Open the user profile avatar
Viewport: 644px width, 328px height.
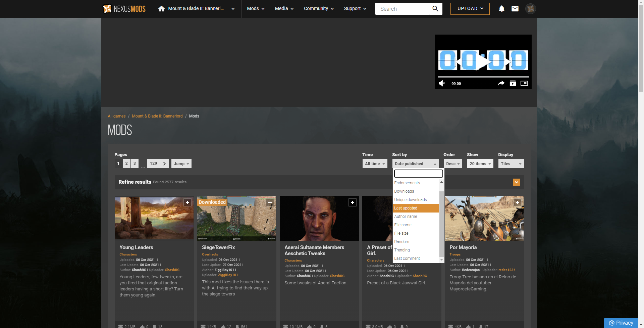[x=530, y=9]
